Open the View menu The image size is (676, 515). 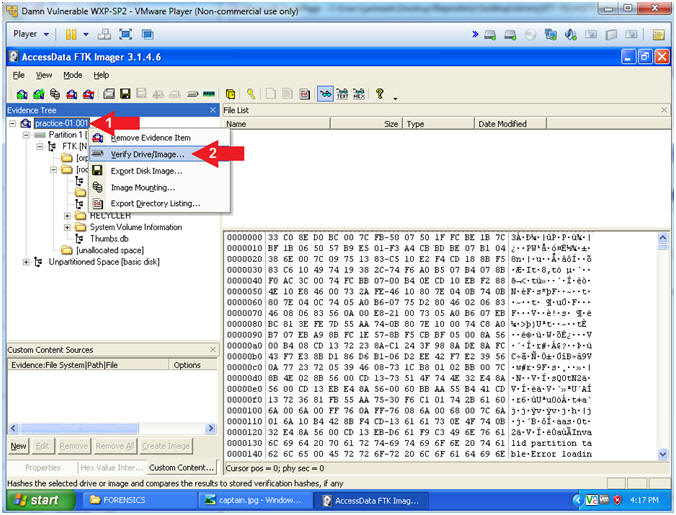click(x=44, y=75)
